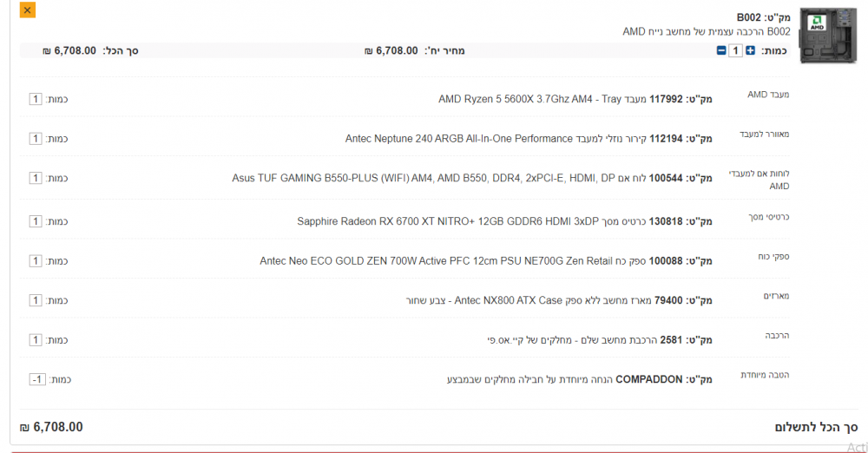This screenshot has width=868, height=453.
Task: Click quantity box of Antec Neo ECO row
Action: coord(36,261)
